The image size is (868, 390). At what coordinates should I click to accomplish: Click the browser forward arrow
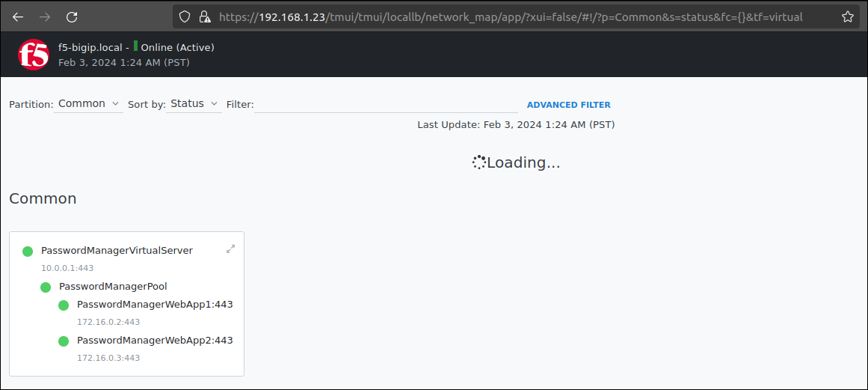[x=45, y=16]
